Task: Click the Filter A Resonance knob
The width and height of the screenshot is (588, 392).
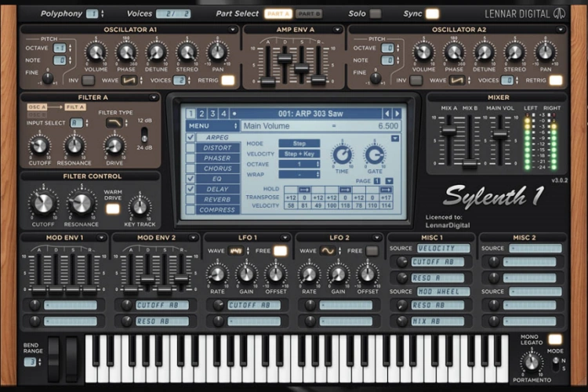Action: [x=74, y=146]
